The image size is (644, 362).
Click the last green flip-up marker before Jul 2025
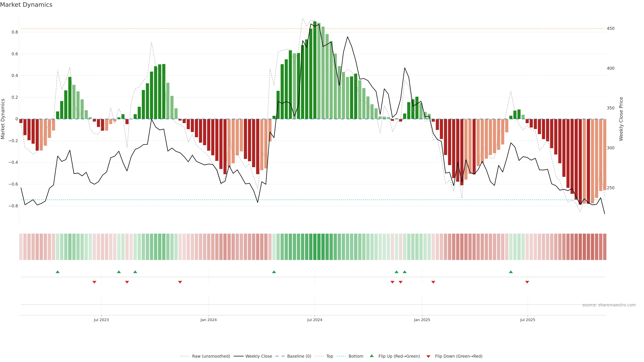tap(511, 272)
